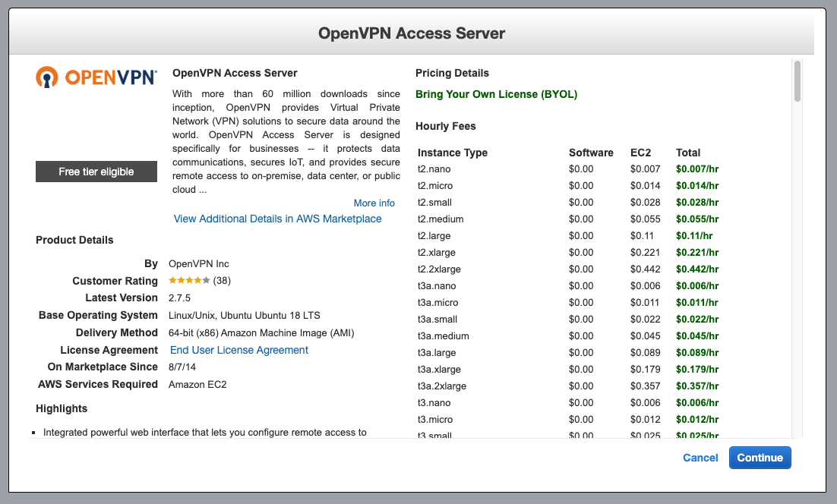Click the $0.014/hr total price
Image resolution: width=837 pixels, height=504 pixels.
[x=697, y=186]
